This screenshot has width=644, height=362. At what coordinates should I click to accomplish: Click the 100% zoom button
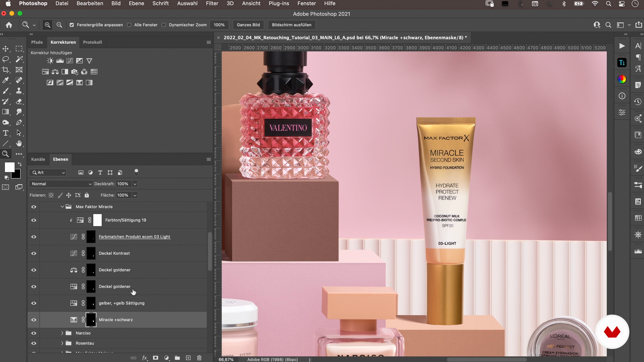pyautogui.click(x=219, y=25)
